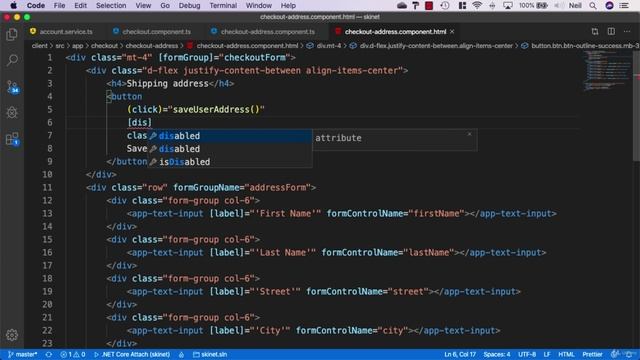Click the minimap code overview

607,70
